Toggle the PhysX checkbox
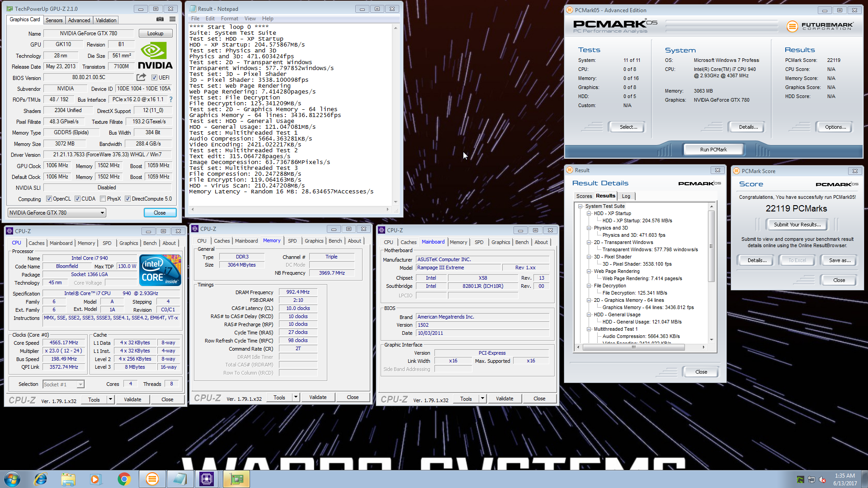This screenshot has height=488, width=868. 103,198
